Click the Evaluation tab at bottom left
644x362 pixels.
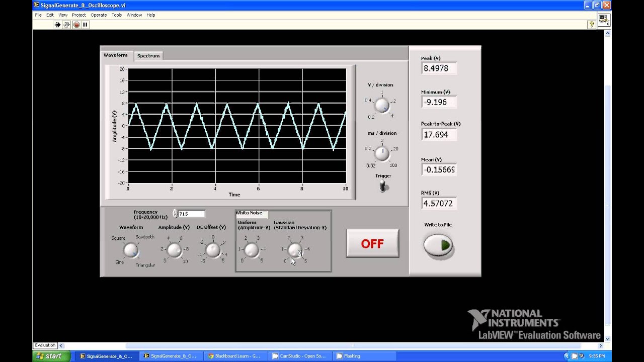pyautogui.click(x=45, y=345)
